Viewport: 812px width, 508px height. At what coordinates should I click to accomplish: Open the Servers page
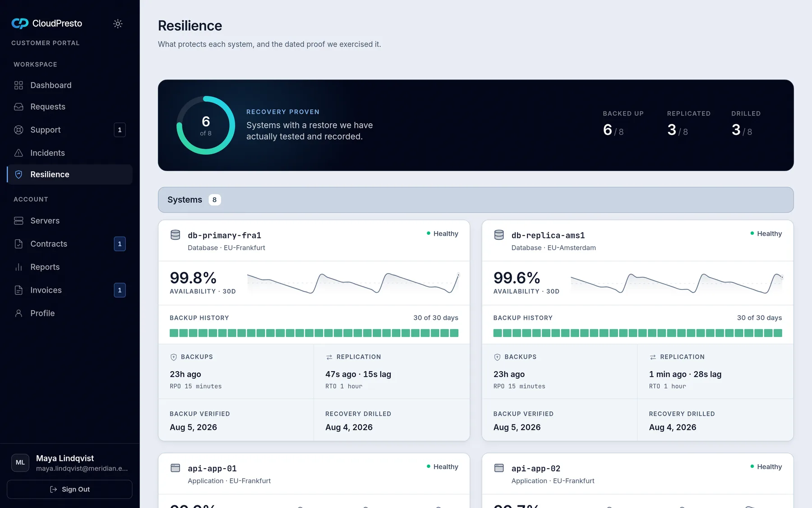[x=69, y=221]
